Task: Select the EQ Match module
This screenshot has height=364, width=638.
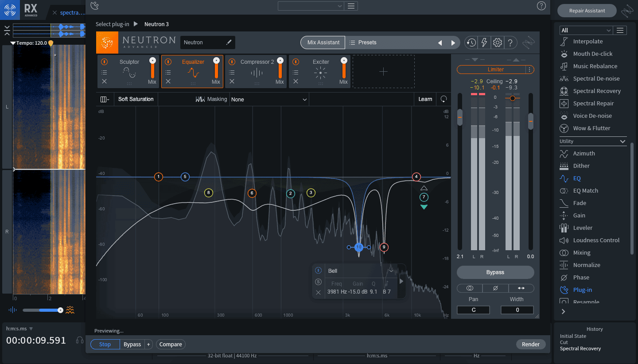Action: [x=585, y=190]
